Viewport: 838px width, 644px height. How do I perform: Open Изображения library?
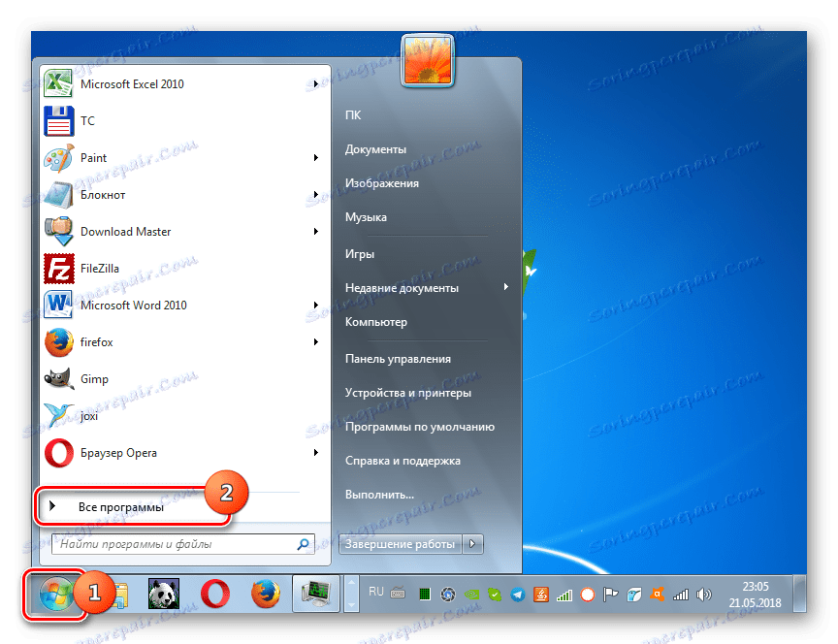coord(382,183)
